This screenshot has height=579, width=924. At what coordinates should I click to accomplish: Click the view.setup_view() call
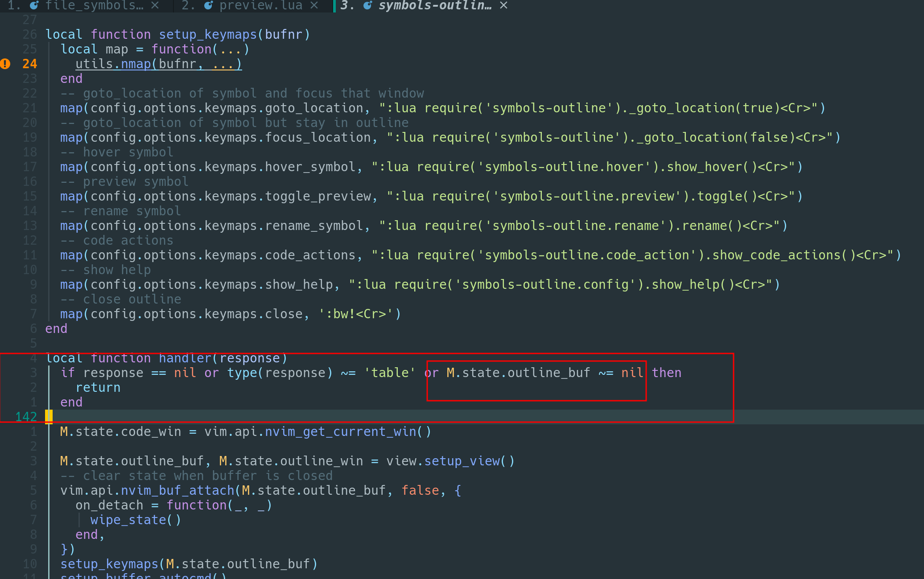[450, 461]
